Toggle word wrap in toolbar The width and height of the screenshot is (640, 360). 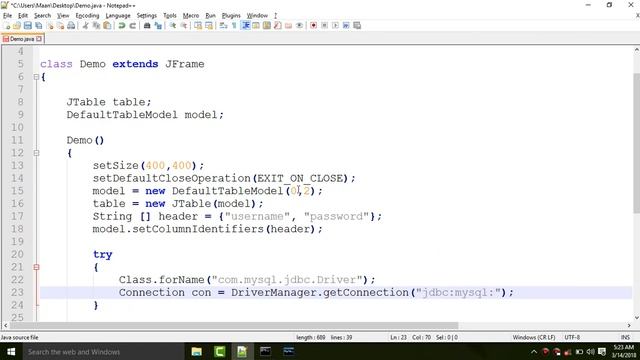coord(223,26)
